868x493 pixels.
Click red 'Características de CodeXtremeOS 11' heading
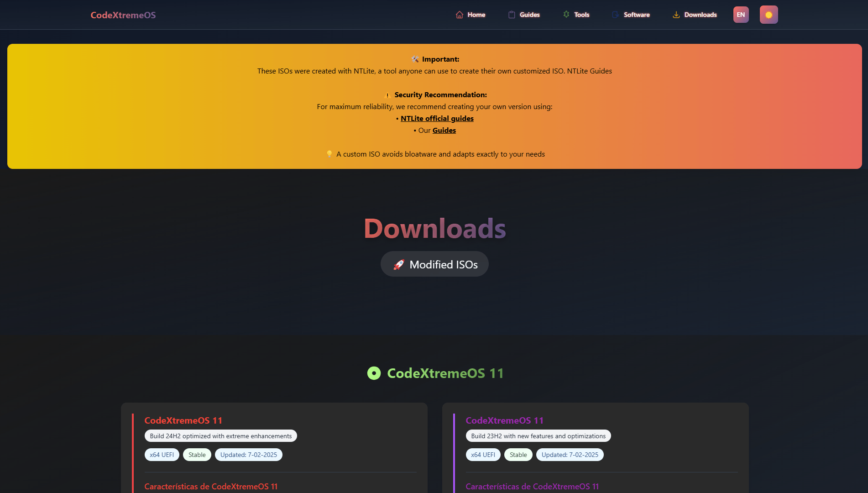tap(211, 486)
